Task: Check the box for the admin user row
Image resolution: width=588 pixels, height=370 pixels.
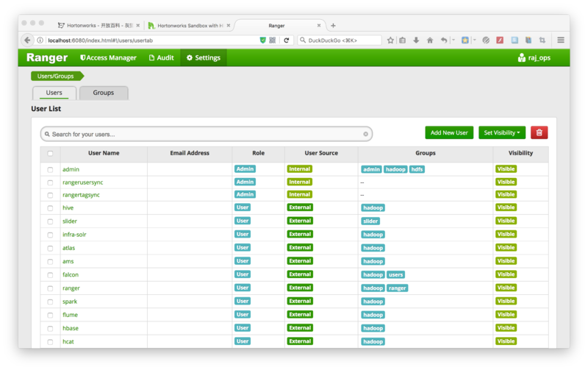Action: (x=50, y=169)
